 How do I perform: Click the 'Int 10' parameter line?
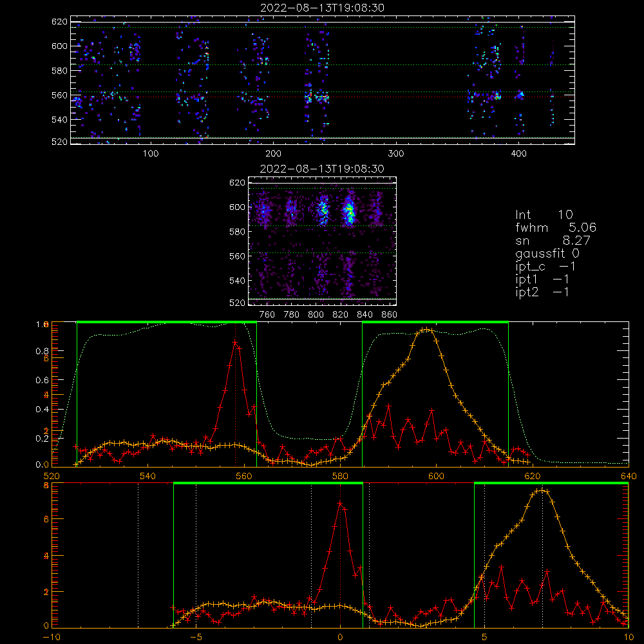[544, 214]
